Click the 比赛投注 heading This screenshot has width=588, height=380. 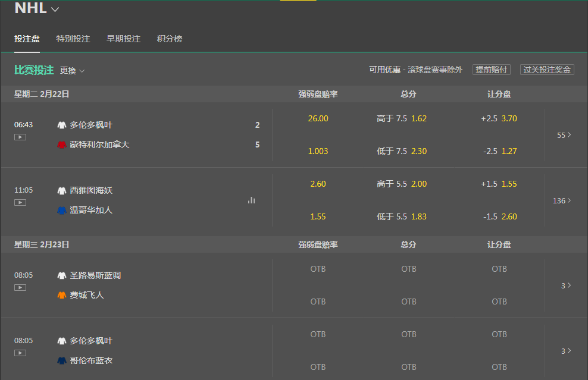34,70
